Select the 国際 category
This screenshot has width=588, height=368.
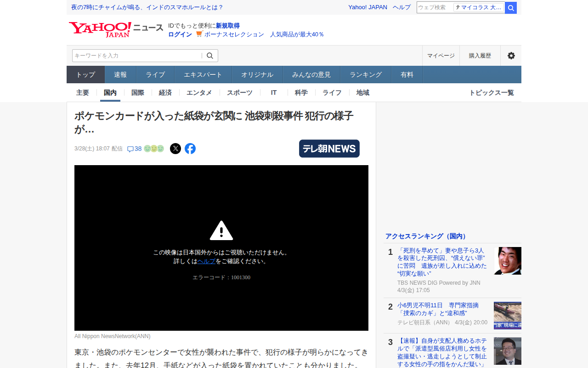click(x=138, y=92)
